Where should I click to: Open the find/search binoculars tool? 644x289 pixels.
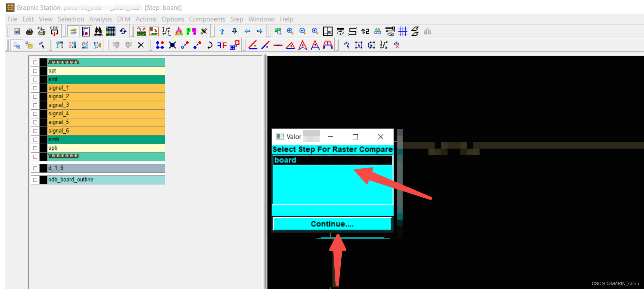pyautogui.click(x=98, y=31)
